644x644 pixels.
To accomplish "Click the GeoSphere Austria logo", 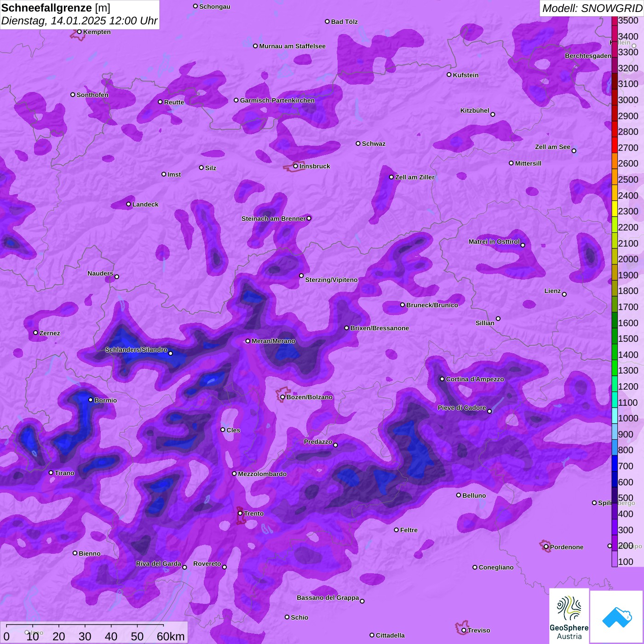I will (x=569, y=615).
